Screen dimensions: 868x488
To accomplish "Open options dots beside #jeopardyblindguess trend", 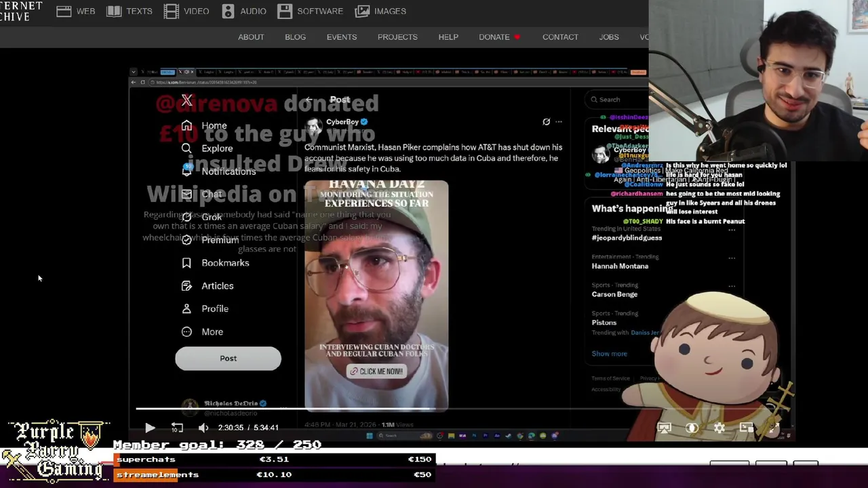I will pos(732,230).
